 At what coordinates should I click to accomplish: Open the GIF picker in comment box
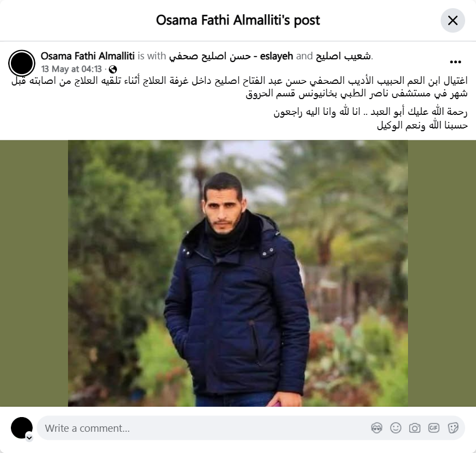point(434,428)
